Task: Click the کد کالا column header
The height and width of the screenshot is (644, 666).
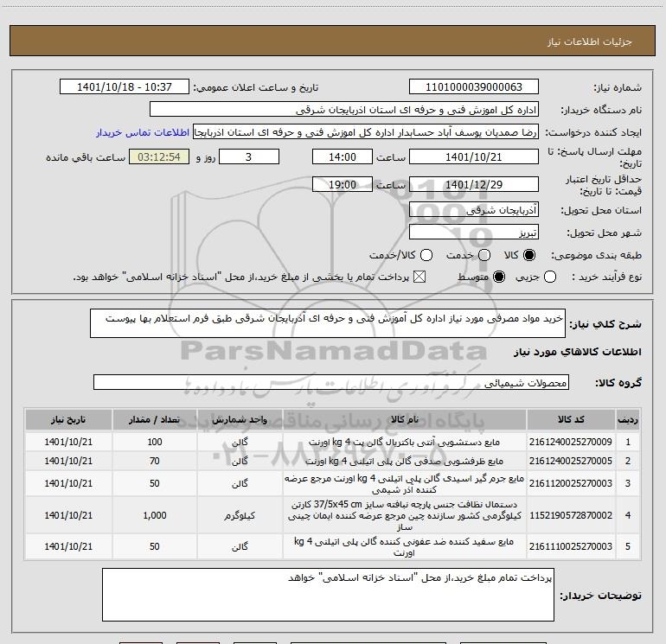Action: tap(571, 419)
